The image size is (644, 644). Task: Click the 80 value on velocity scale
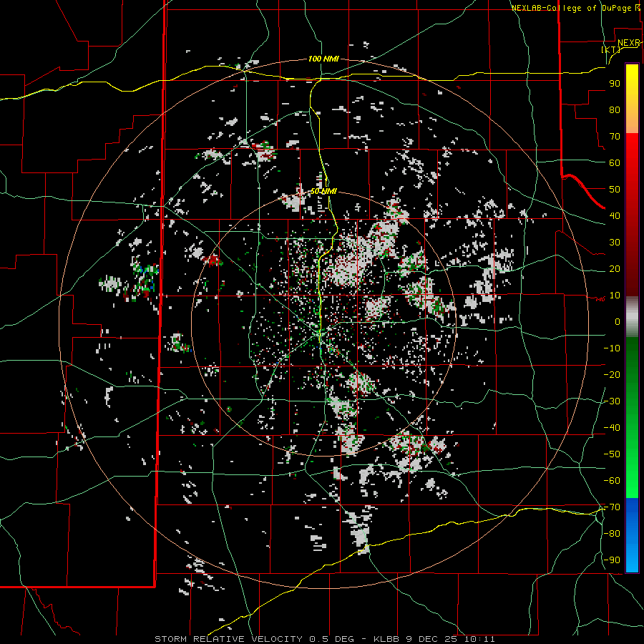(x=615, y=110)
